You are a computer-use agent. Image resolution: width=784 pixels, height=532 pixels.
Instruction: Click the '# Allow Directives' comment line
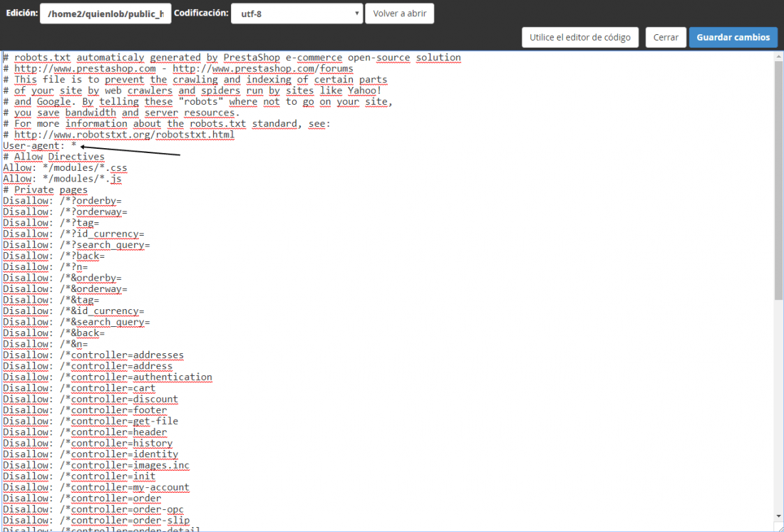click(54, 157)
